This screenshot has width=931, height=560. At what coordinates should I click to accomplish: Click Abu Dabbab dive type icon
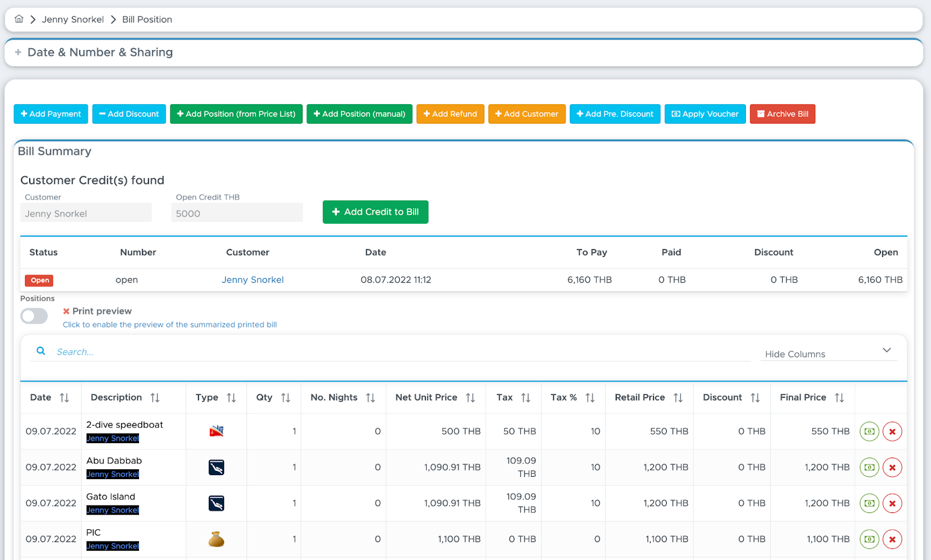point(216,467)
